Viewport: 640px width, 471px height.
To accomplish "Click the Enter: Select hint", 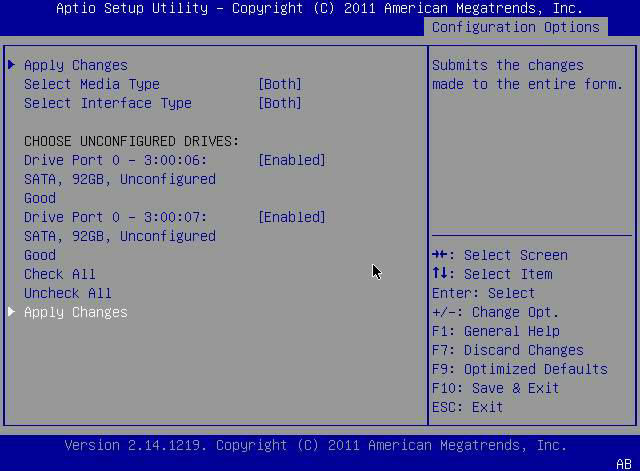I will pyautogui.click(x=484, y=293).
